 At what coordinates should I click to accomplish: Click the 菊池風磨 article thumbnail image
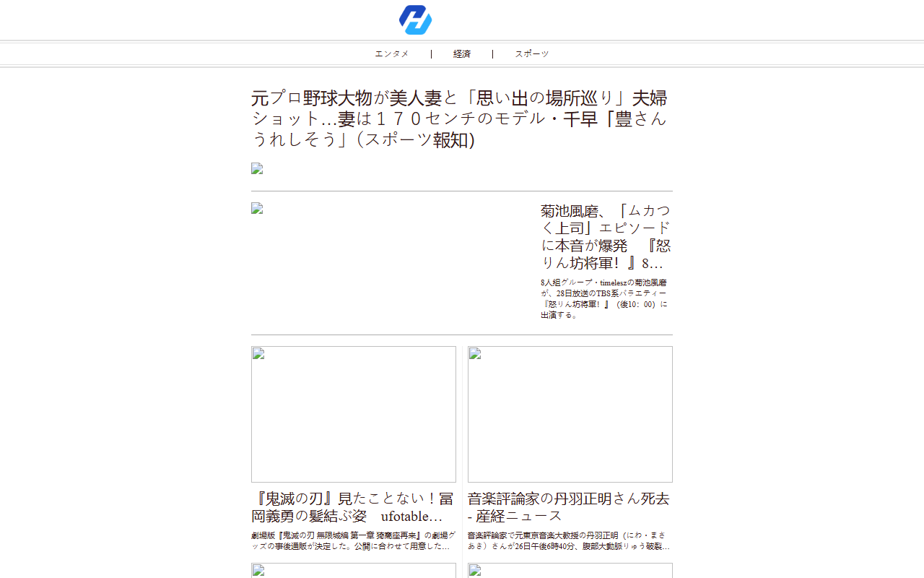257,208
